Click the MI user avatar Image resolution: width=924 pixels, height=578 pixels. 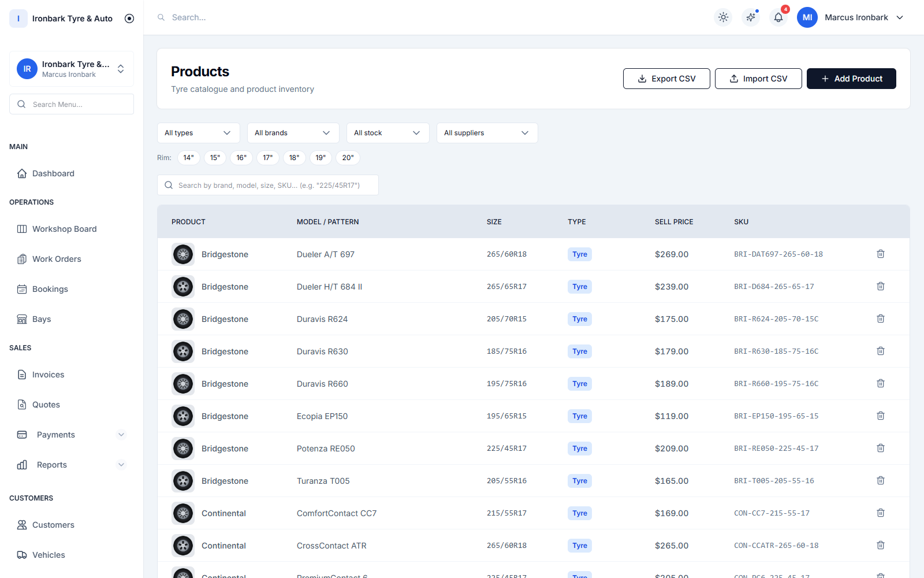[807, 17]
